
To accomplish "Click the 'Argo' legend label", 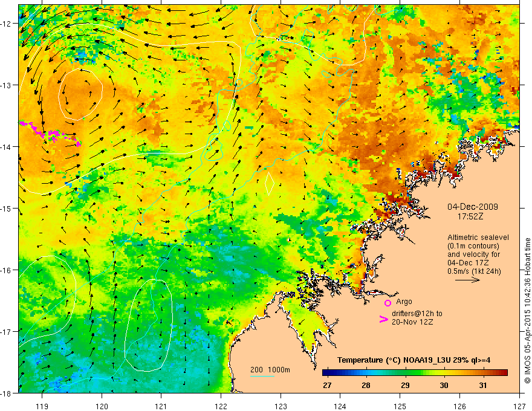I will [x=404, y=302].
